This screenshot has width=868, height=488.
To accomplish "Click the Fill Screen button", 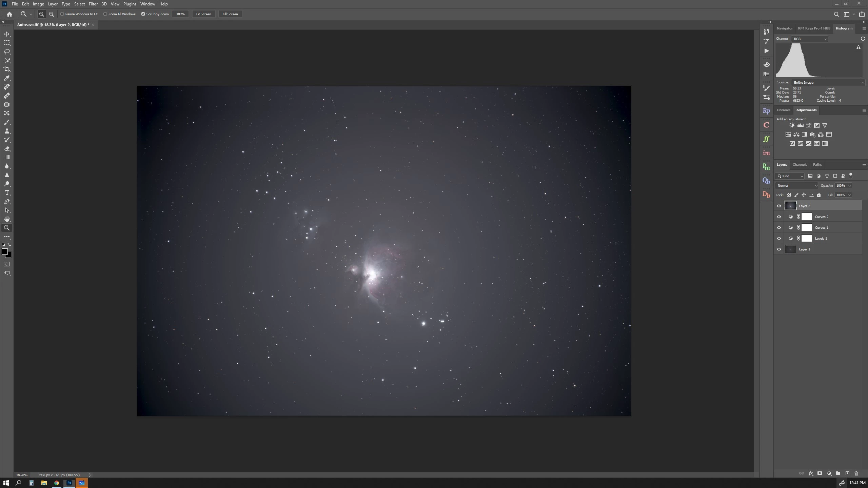I will pyautogui.click(x=230, y=14).
